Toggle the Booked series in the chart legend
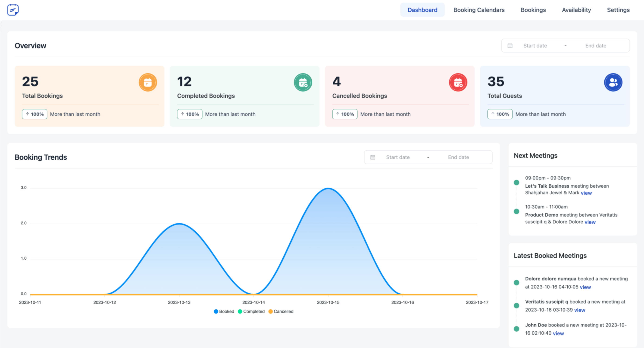644x348 pixels. pos(224,311)
